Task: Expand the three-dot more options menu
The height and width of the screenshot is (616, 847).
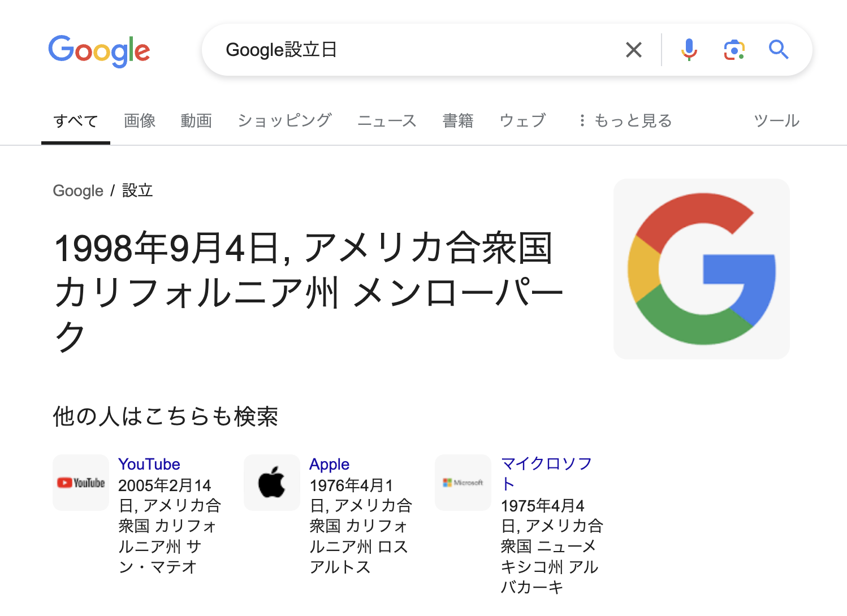Action: click(582, 120)
